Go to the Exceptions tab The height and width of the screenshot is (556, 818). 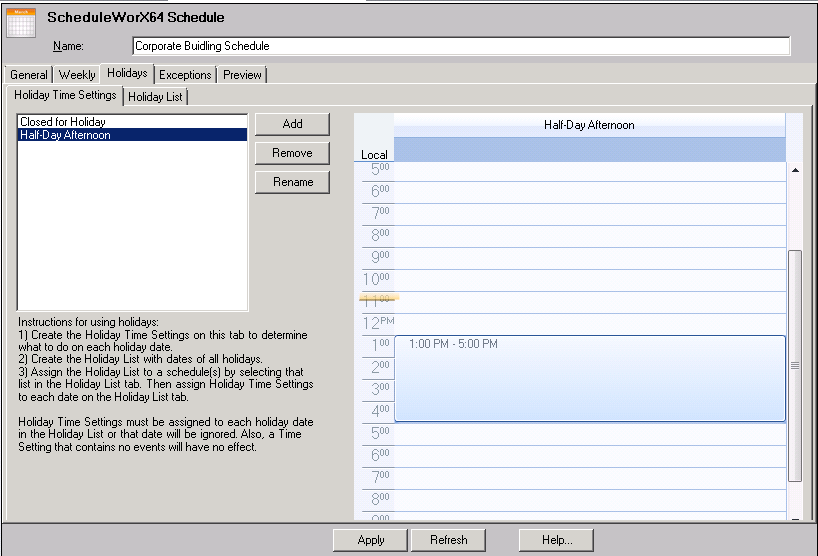tap(185, 75)
